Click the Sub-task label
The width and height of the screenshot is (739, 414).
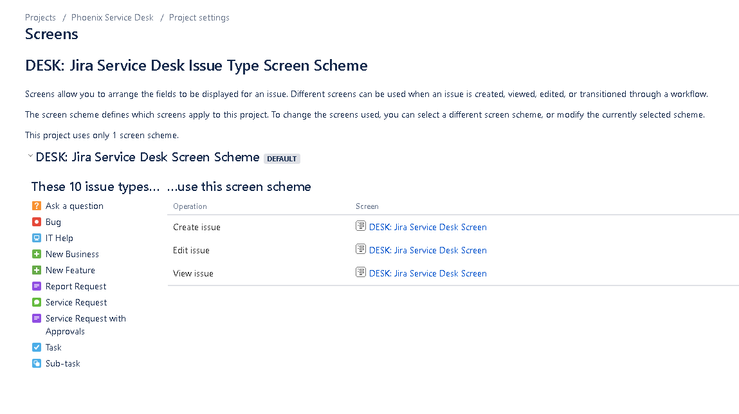point(63,364)
